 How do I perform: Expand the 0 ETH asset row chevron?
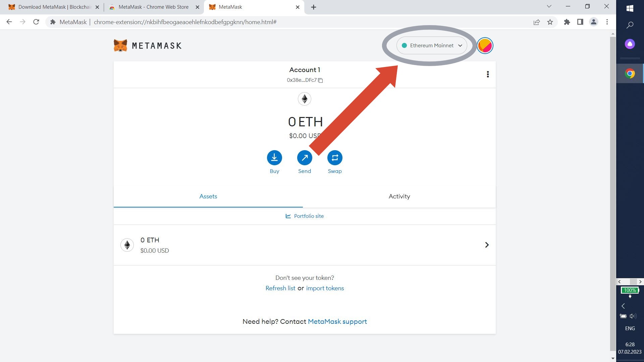487,245
